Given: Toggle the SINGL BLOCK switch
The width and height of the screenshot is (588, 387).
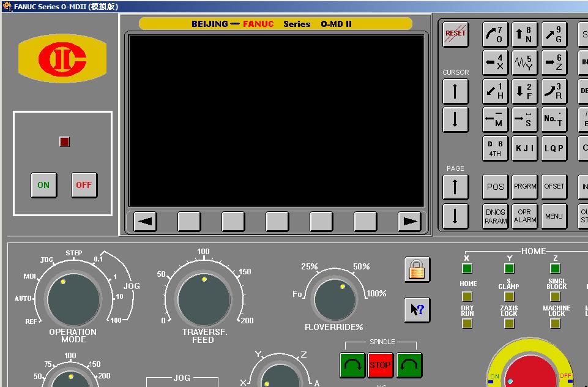Looking at the screenshot, I should click(555, 296).
